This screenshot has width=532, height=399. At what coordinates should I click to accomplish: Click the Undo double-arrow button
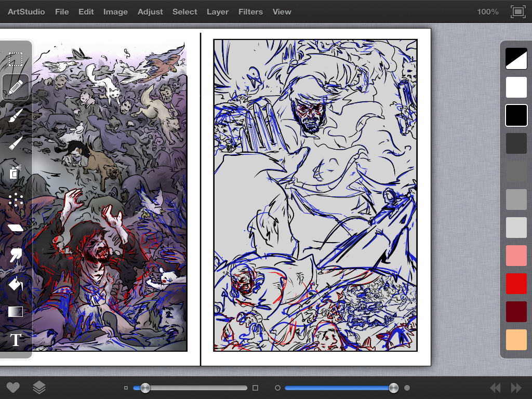(495, 388)
